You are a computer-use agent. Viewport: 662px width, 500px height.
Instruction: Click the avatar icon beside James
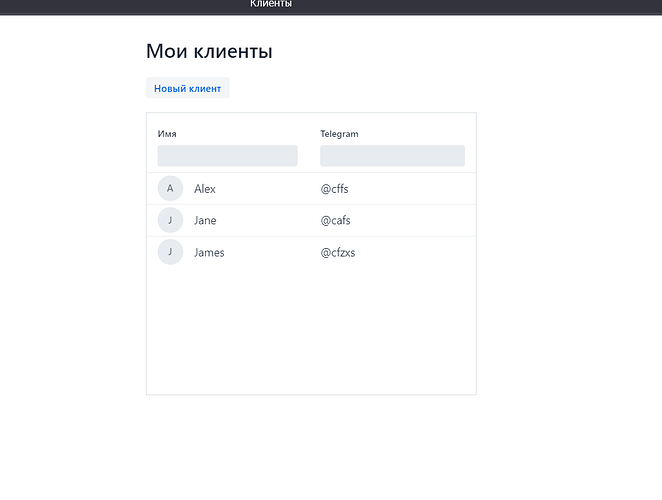(170, 252)
